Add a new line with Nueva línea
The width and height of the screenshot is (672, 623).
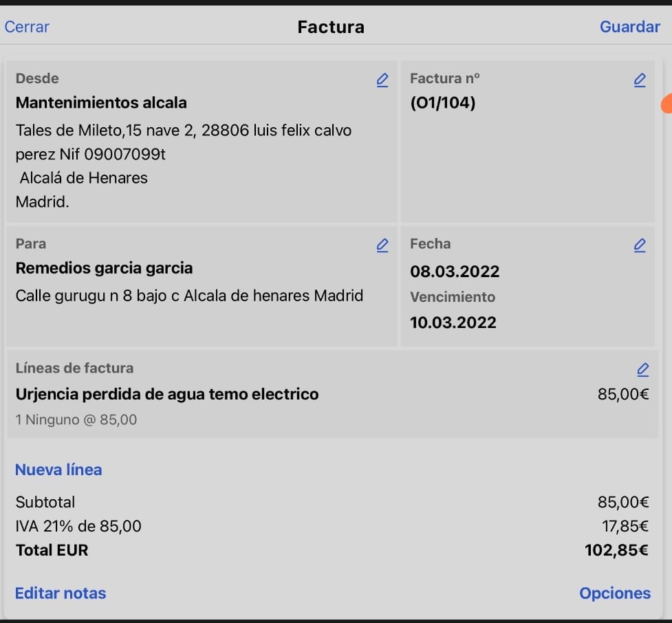tap(58, 470)
